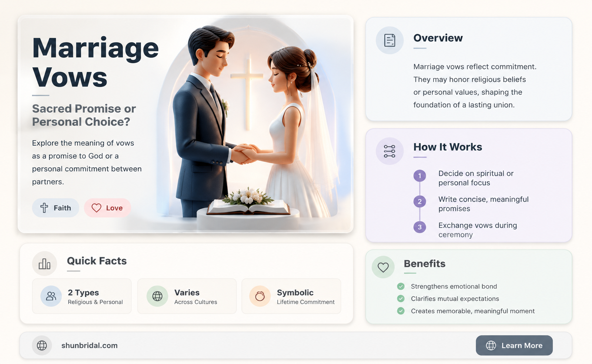
Task: Click the globe icon beside Varies
Action: pos(157,296)
